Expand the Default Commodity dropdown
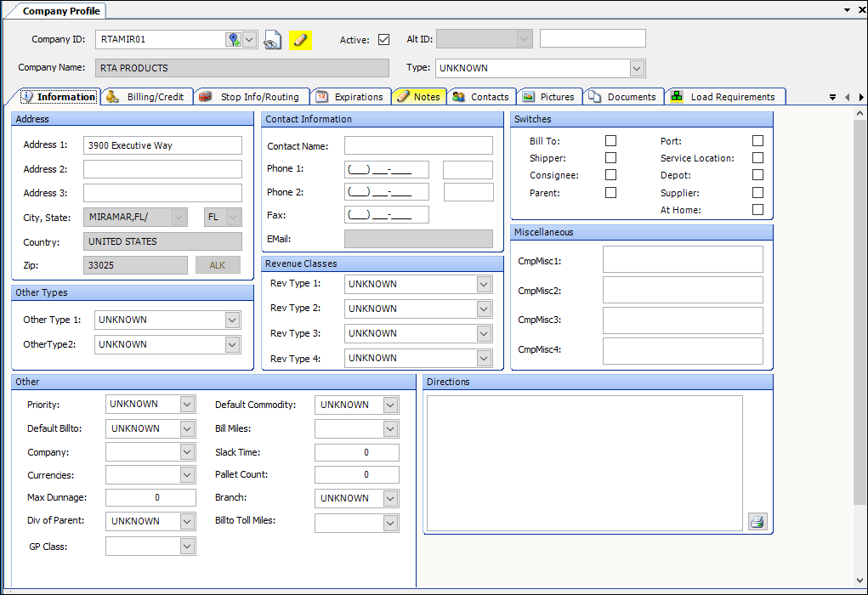The width and height of the screenshot is (868, 595). 390,405
